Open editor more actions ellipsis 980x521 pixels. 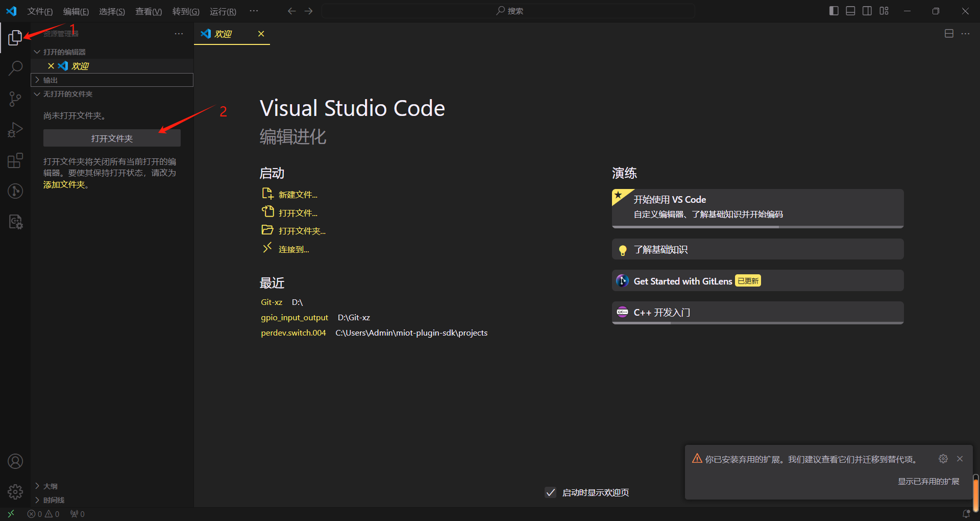pos(965,34)
